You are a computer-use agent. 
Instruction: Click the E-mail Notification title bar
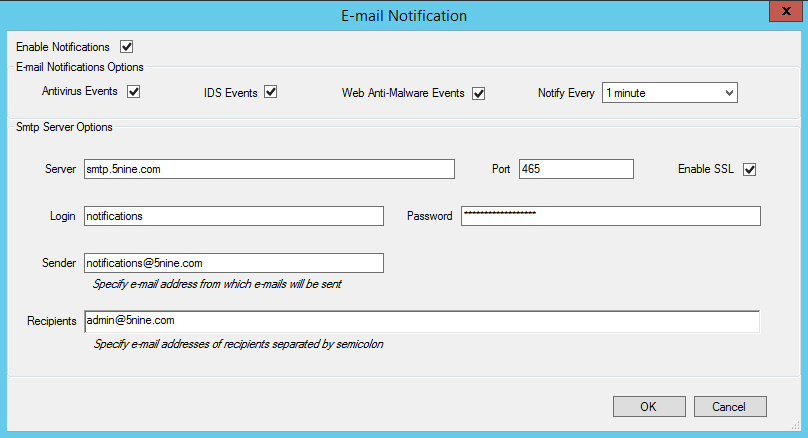[404, 15]
